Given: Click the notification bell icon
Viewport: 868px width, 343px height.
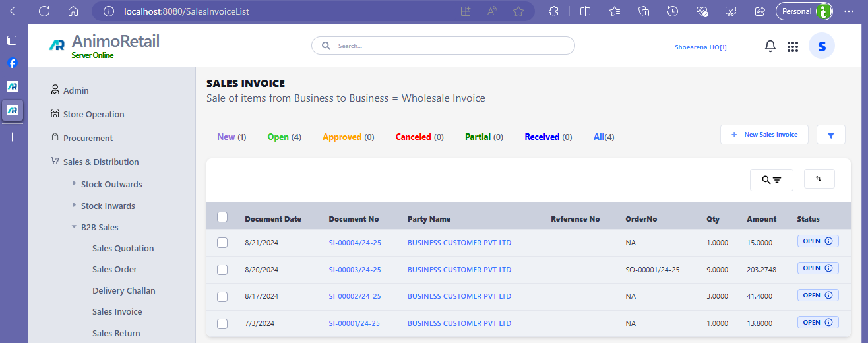Looking at the screenshot, I should click(770, 46).
